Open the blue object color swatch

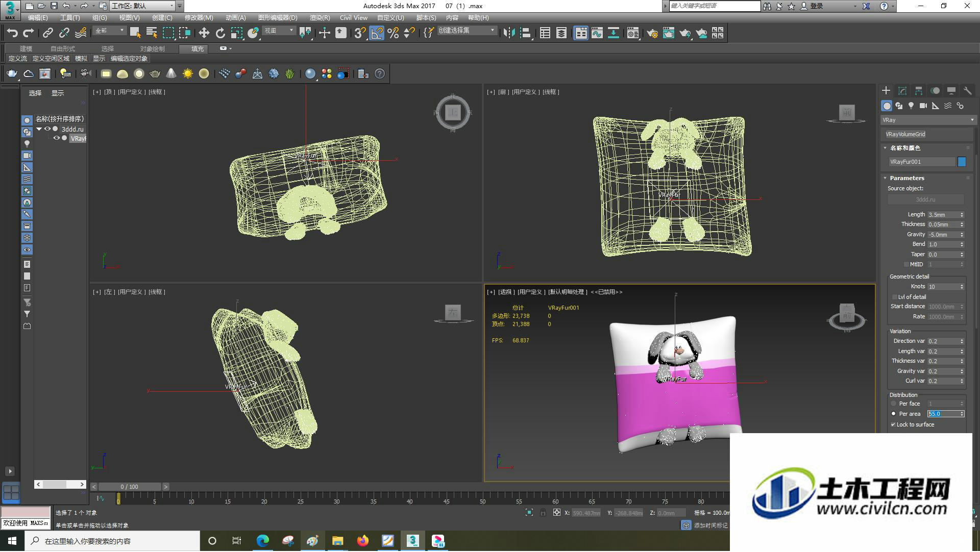pyautogui.click(x=962, y=162)
